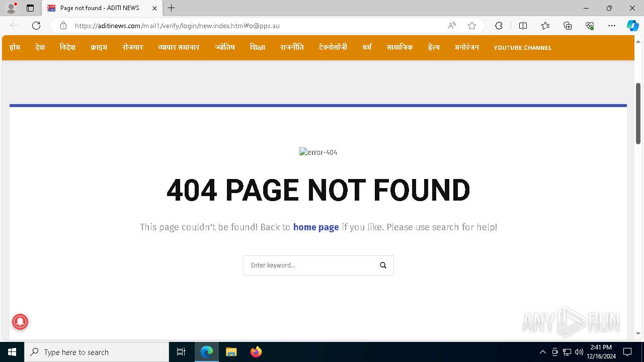
Task: Focus the taskbar Type here to search box
Action: click(x=97, y=352)
